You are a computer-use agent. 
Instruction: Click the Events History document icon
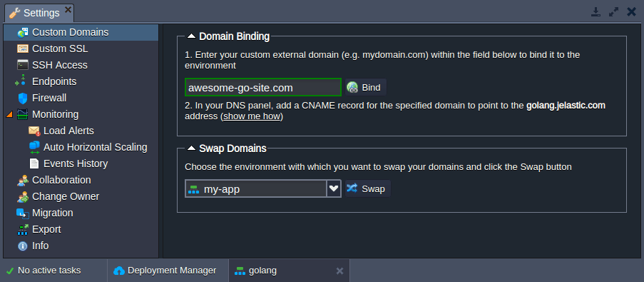[x=34, y=163]
